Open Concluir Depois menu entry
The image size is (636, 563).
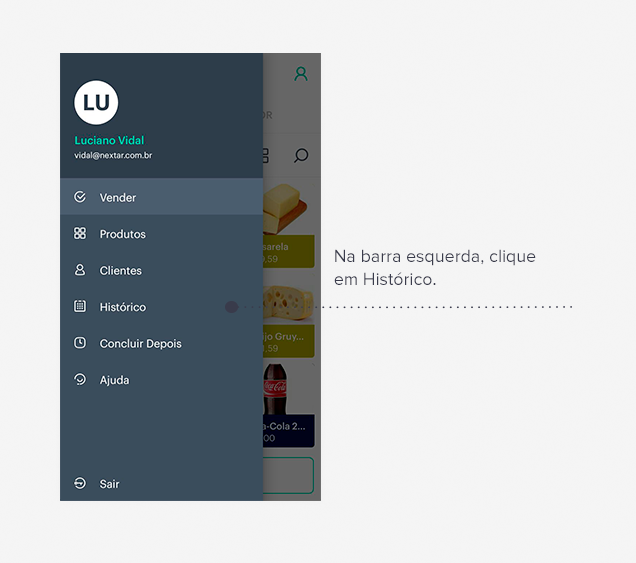[161, 343]
